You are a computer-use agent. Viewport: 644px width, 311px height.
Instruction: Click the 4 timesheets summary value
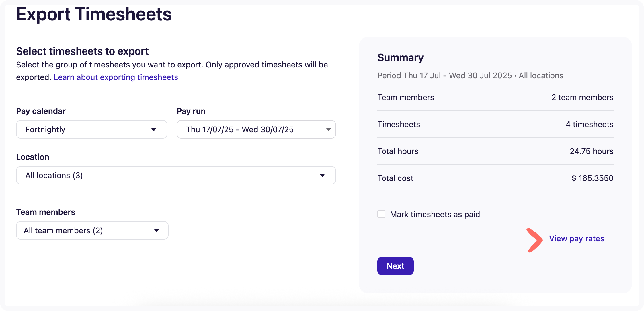tap(589, 124)
